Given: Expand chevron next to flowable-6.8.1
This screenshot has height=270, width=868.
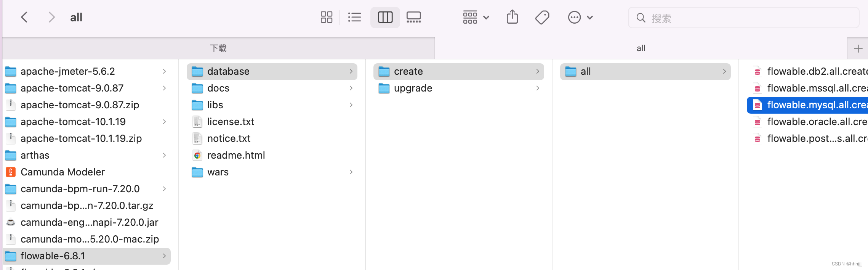Looking at the screenshot, I should 164,256.
